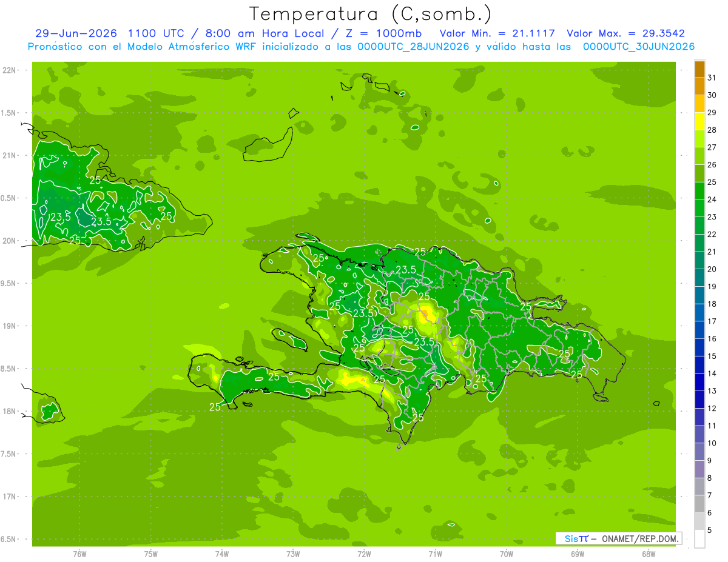728x562 pixels.
Task: Click the '68W' longitude label
Action: click(x=649, y=554)
